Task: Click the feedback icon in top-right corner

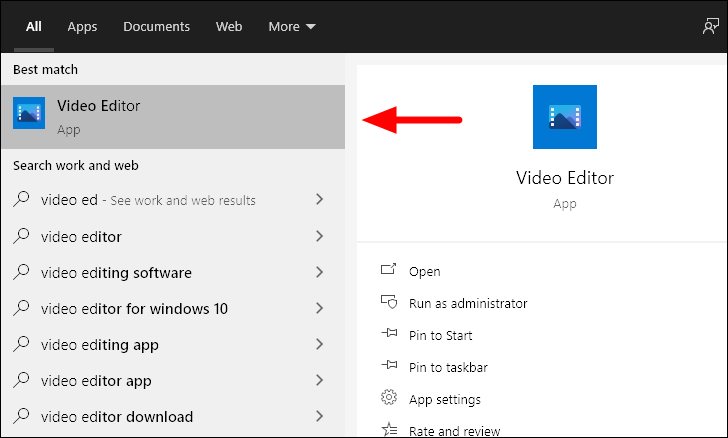Action: (710, 26)
